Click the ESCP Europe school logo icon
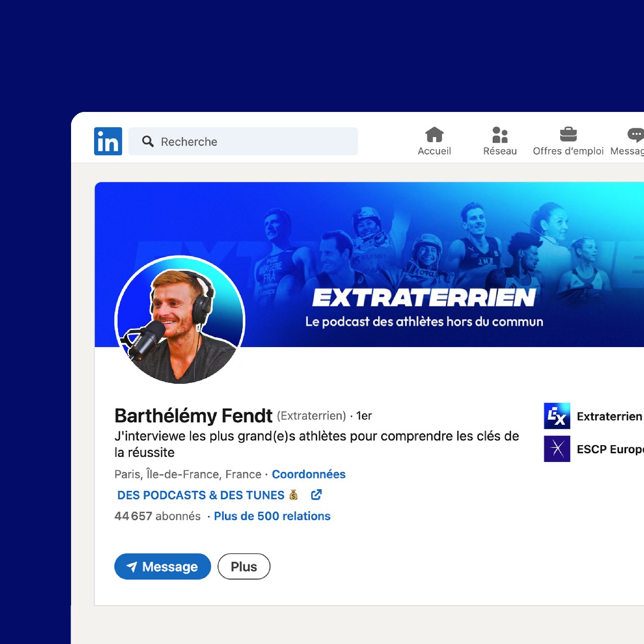 click(557, 449)
